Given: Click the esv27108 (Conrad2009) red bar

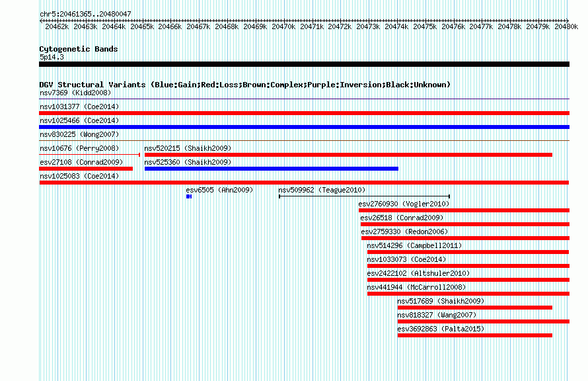Looking at the screenshot, I should click(86, 169).
